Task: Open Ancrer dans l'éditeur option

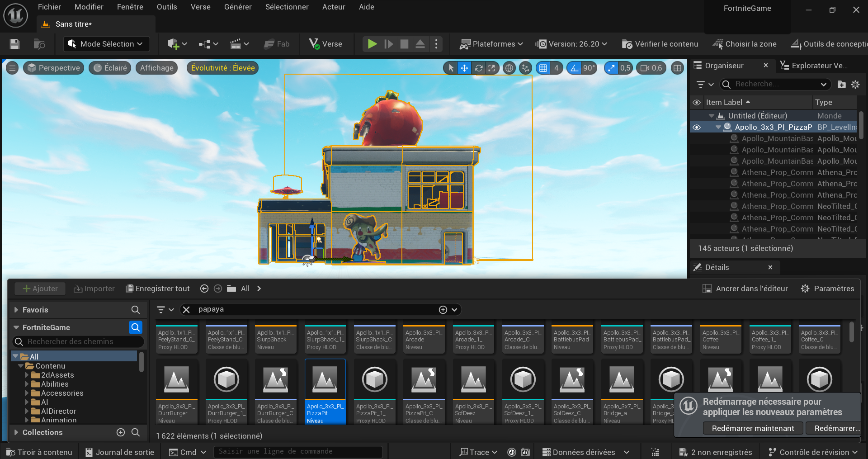Action: (745, 289)
